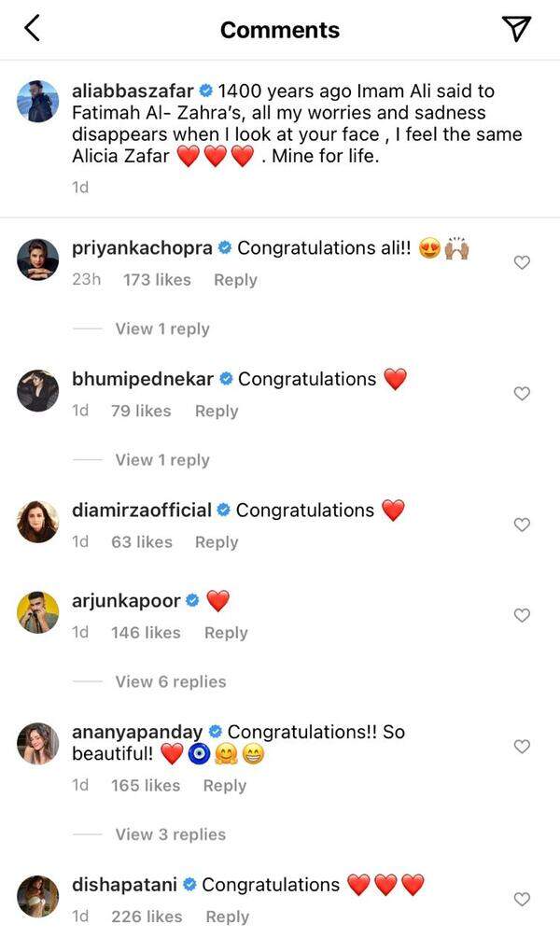Image resolution: width=560 pixels, height=952 pixels.
Task: Like bhumipednekar's comment with the heart
Action: [x=523, y=394]
